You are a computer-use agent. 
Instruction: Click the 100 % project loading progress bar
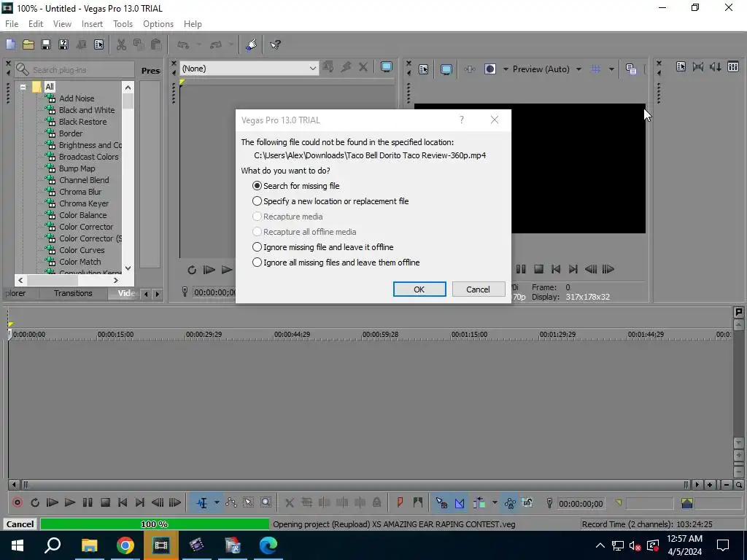pos(155,524)
